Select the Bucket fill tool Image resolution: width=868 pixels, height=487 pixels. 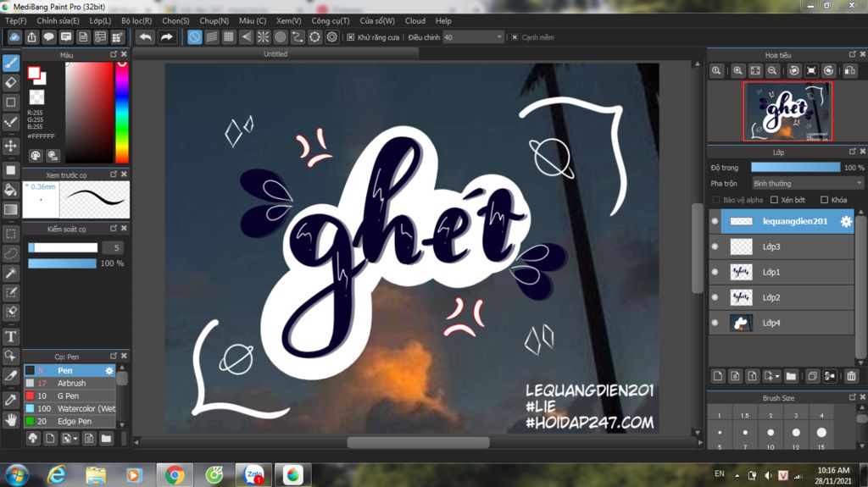tap(10, 190)
